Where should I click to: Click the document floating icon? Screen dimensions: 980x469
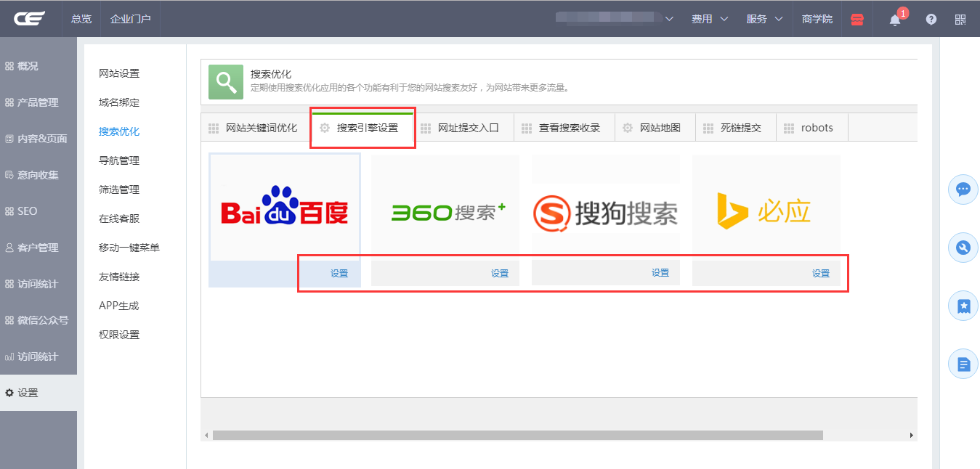coord(963,364)
